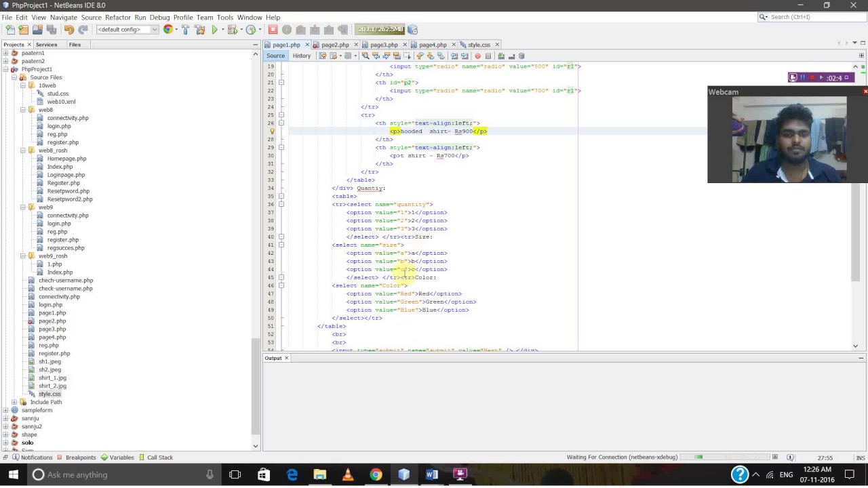Select shirt_1.jpg in the project tree
The image size is (868, 488).
point(52,378)
